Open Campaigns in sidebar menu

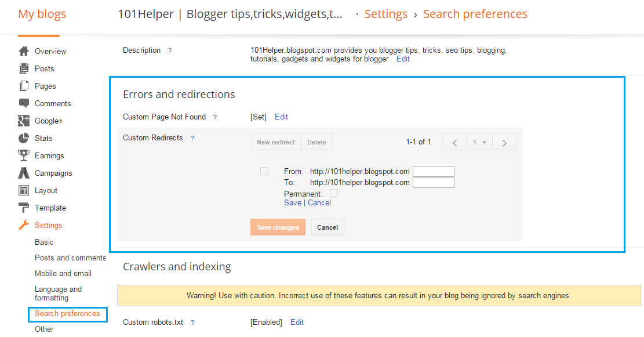[x=53, y=173]
